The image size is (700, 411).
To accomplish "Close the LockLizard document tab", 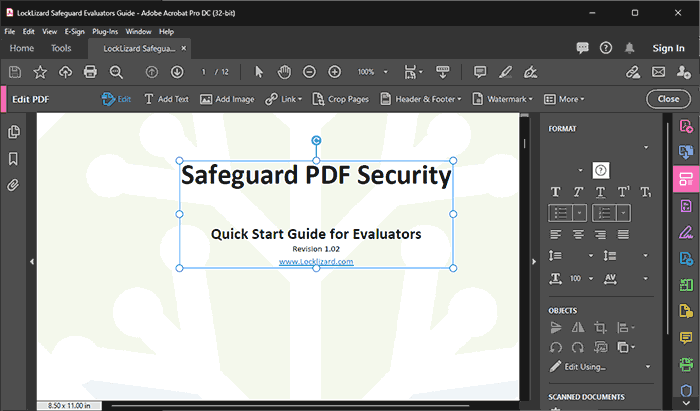I will point(183,48).
